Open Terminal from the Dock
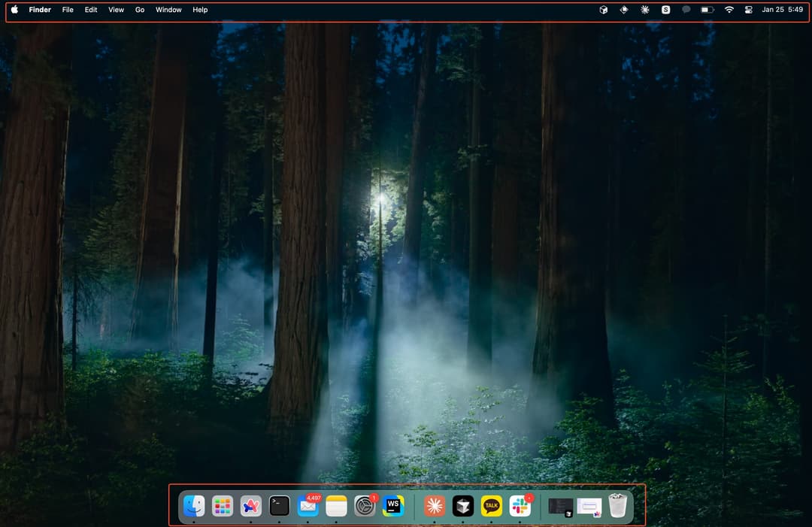Screen dimensions: 812x527 point(280,506)
